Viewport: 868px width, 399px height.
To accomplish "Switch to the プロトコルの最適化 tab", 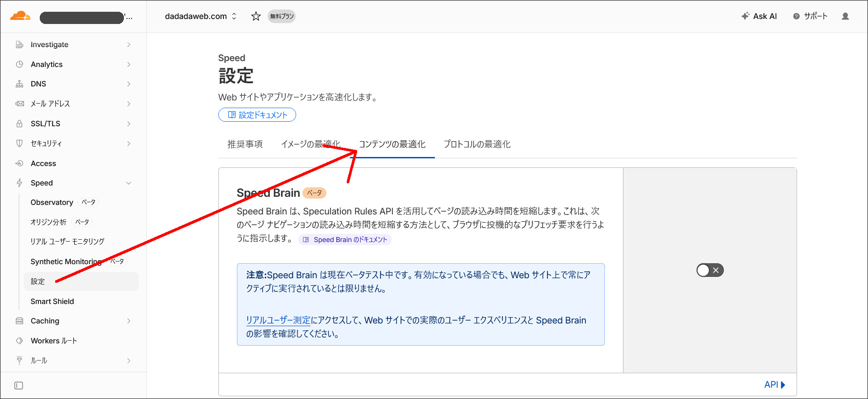I will [477, 144].
